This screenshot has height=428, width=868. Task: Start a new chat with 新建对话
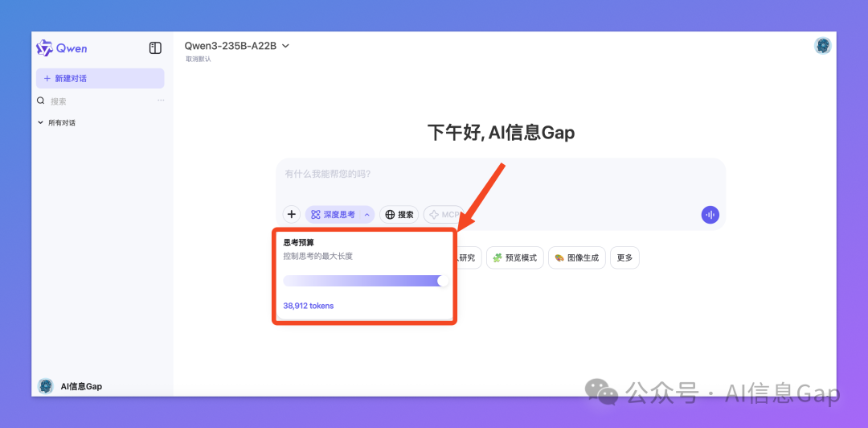pos(100,78)
